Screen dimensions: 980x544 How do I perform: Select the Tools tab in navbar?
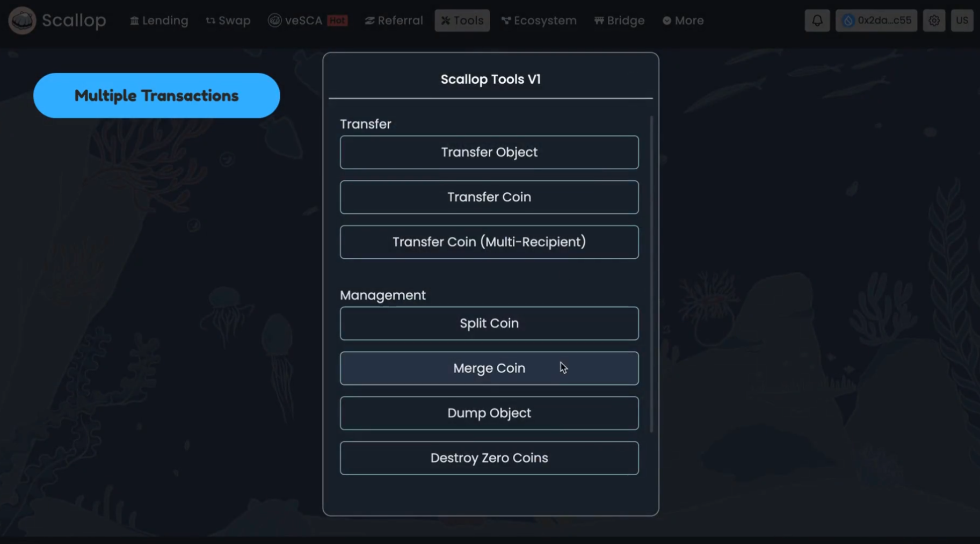click(462, 21)
